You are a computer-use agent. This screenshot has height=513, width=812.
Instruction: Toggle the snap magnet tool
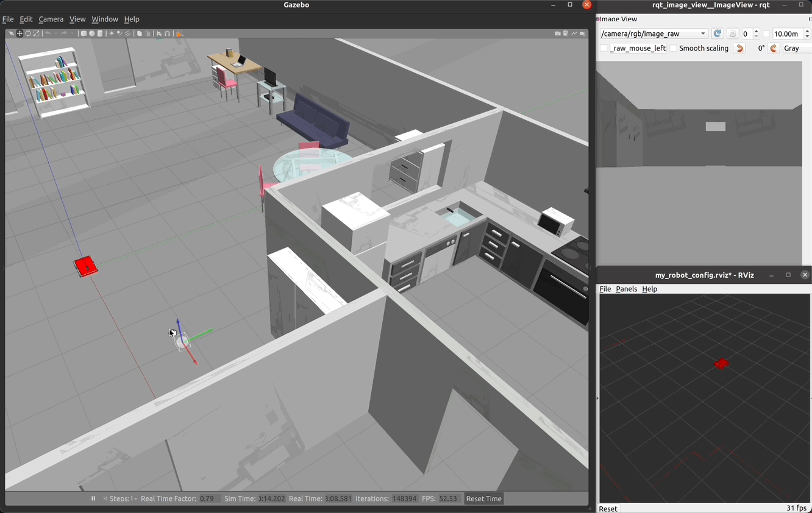[x=167, y=34]
